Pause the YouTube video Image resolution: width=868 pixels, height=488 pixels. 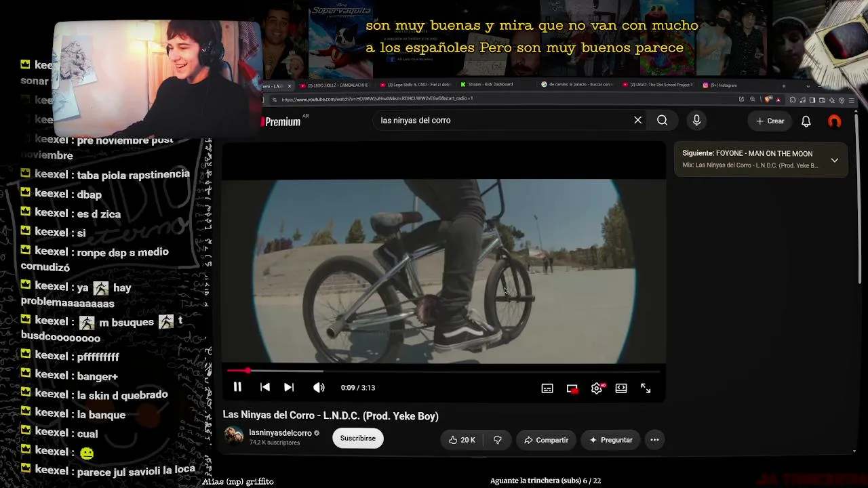click(x=237, y=388)
